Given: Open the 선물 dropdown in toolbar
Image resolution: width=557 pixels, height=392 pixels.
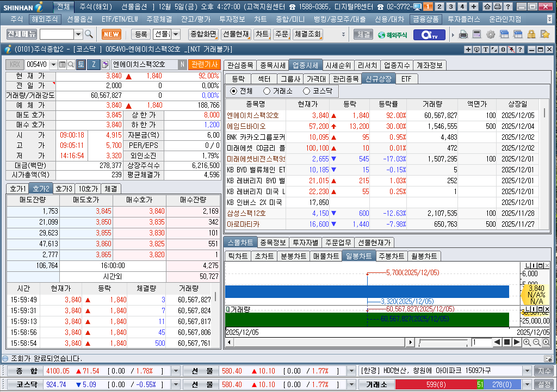Looking at the screenshot, I should pyautogui.click(x=176, y=34).
